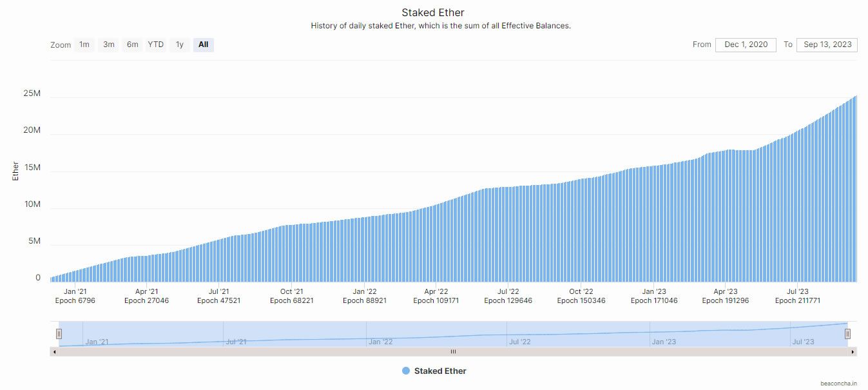Click the scrollbar right arrow
Image resolution: width=868 pixels, height=390 pixels.
[x=853, y=352]
